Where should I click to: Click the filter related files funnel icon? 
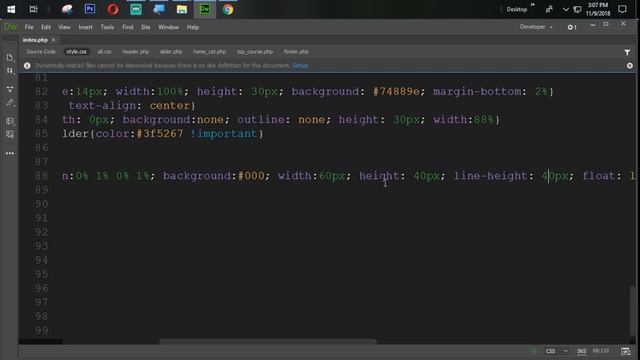coord(627,52)
